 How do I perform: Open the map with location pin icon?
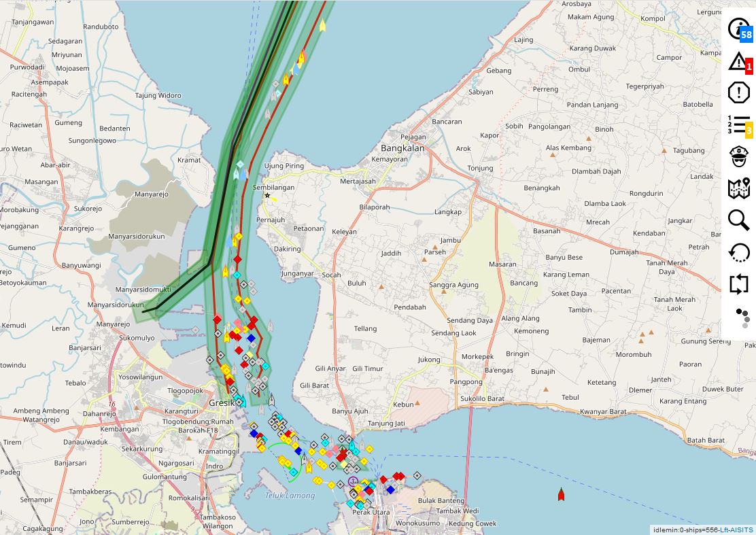pyautogui.click(x=738, y=188)
